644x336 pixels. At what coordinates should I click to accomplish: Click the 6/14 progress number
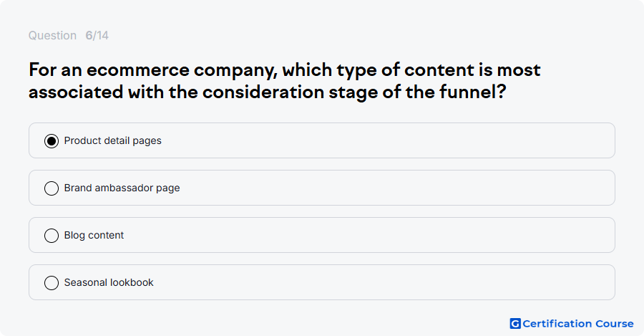click(x=97, y=36)
